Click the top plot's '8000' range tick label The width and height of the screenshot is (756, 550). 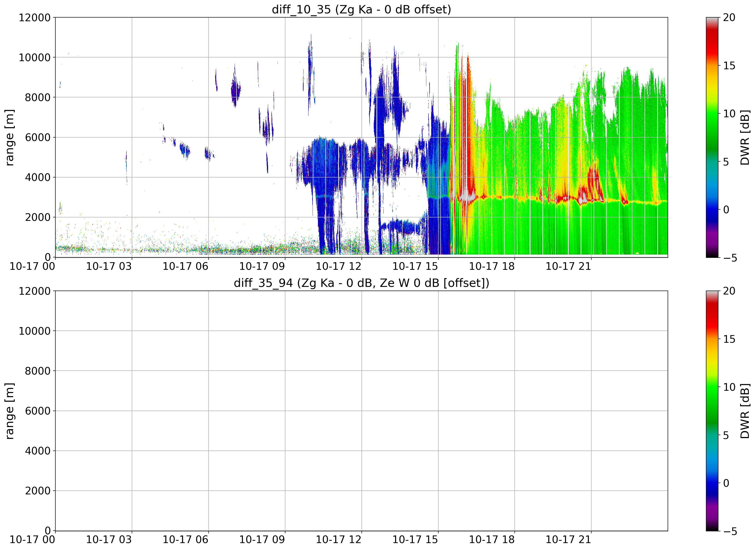pos(38,97)
